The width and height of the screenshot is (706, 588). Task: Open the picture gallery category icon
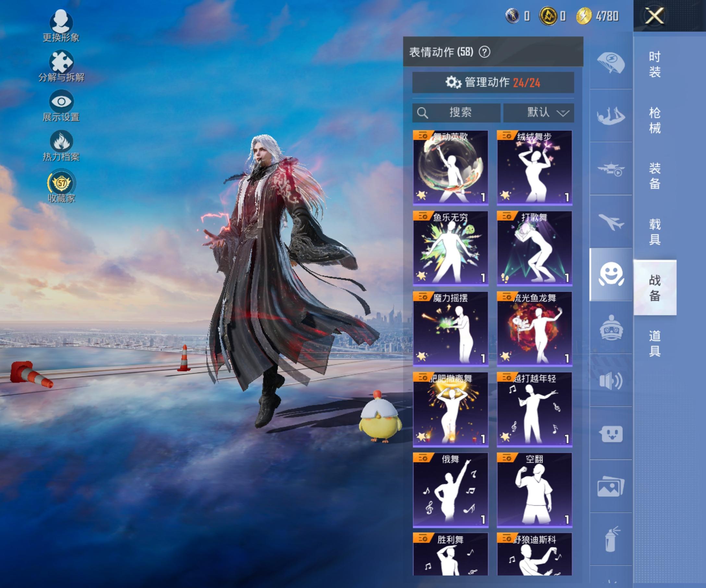pyautogui.click(x=611, y=486)
